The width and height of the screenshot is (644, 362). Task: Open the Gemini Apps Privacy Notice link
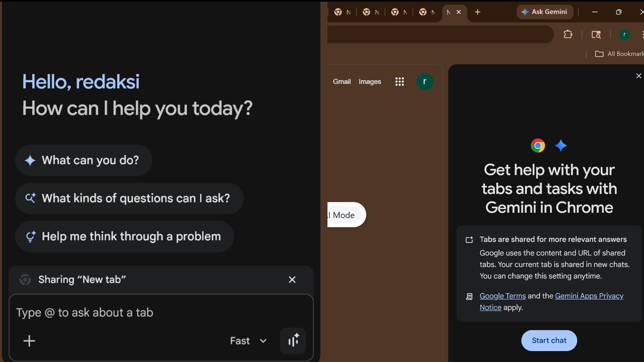[589, 296]
